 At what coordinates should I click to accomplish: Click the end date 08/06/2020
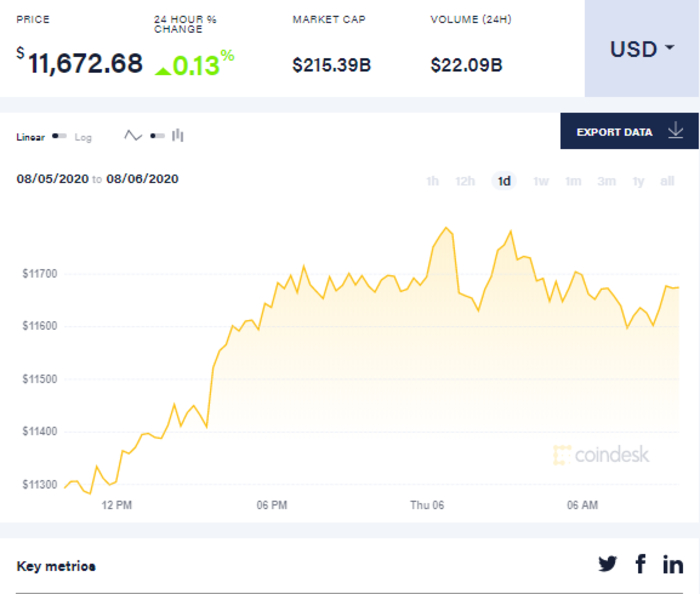point(142,179)
